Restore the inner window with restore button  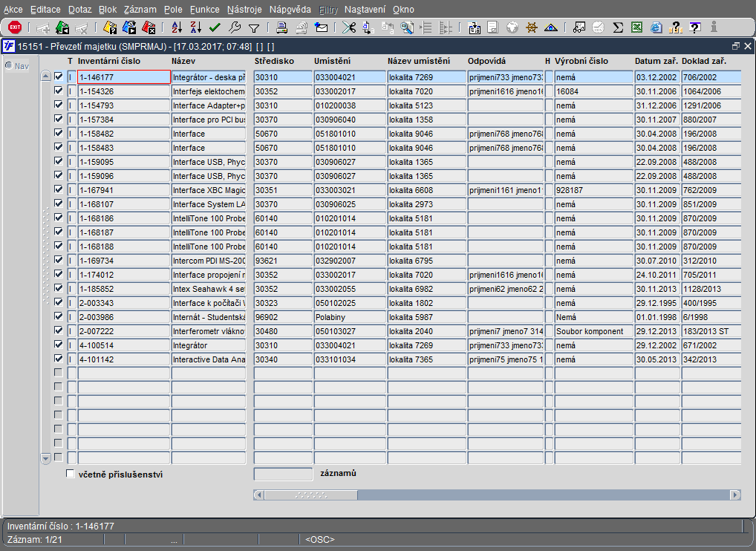[735, 46]
